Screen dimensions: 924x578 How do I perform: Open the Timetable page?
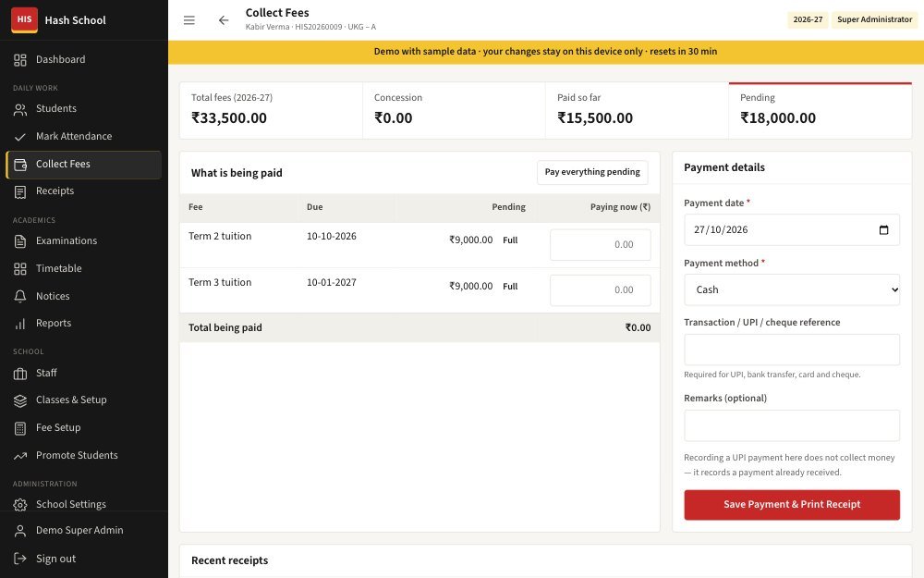click(84, 268)
